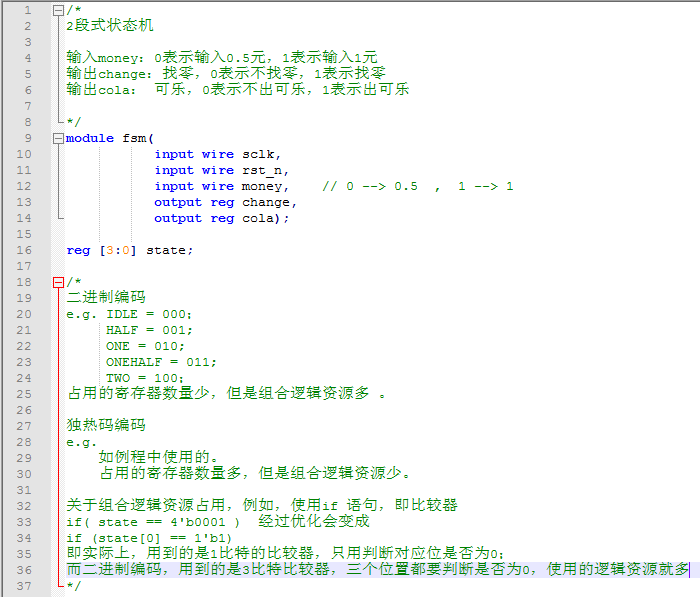This screenshot has width=700, height=597.
Task: Click the 'sclk' signal name
Action: click(x=262, y=154)
